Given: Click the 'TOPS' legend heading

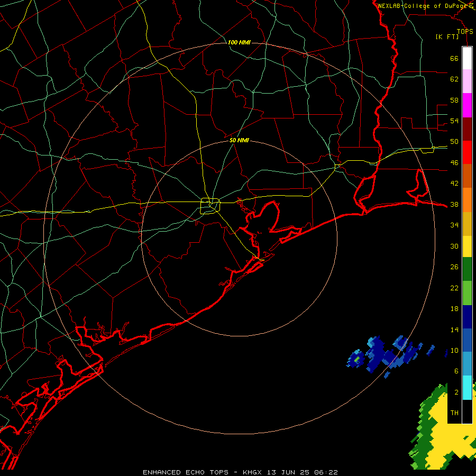Looking at the screenshot, I should 465,31.
